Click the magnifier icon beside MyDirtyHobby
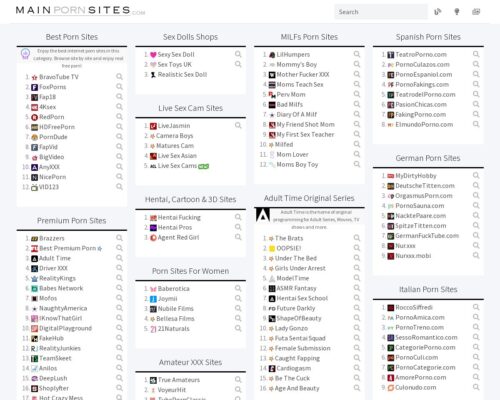 coord(476,175)
